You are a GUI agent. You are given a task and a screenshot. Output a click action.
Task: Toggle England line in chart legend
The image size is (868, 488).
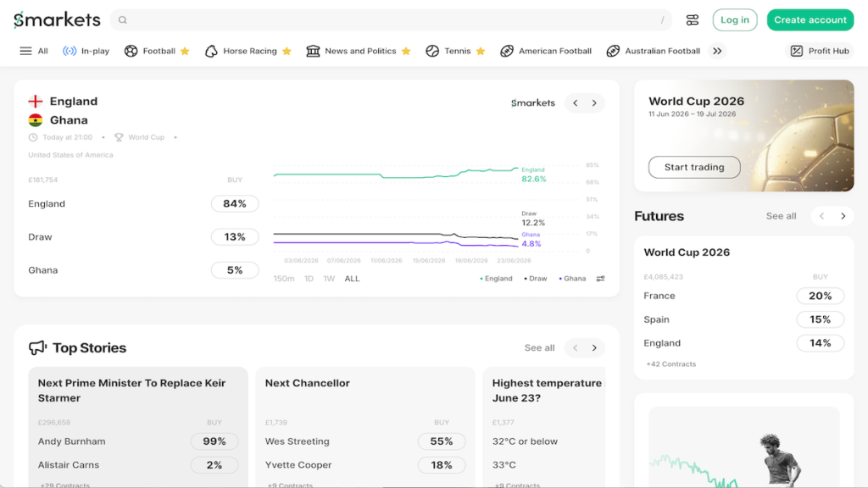click(496, 279)
